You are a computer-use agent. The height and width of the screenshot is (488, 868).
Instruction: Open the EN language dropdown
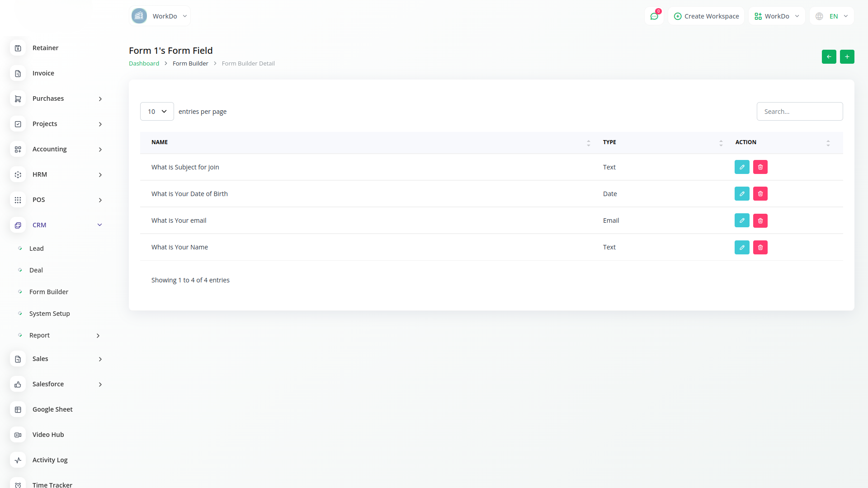832,16
